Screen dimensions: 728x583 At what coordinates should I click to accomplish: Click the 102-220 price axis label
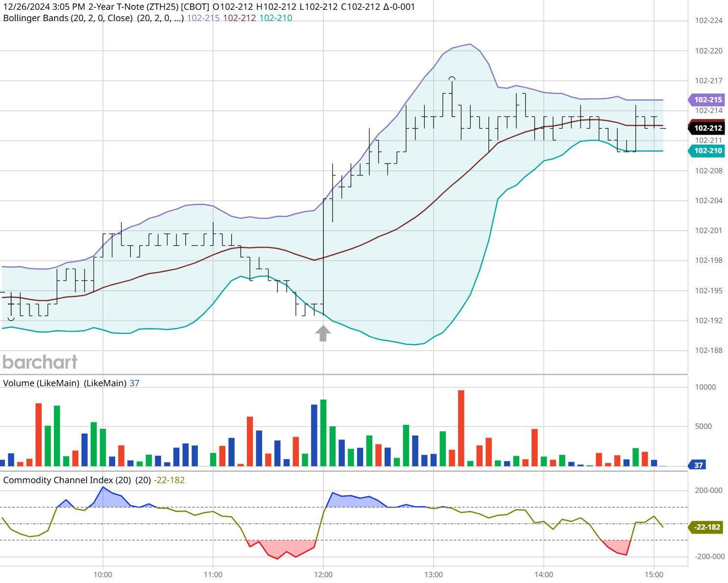pos(708,51)
